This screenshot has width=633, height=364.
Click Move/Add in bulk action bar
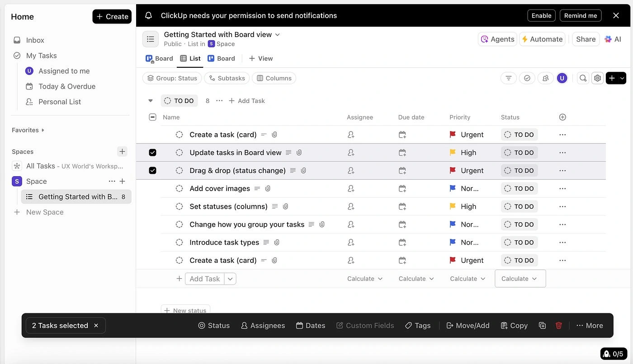[468, 325]
